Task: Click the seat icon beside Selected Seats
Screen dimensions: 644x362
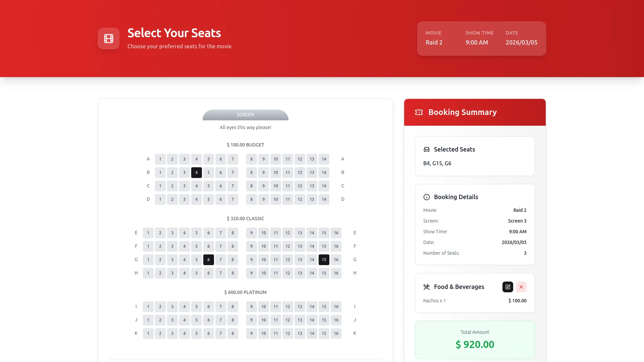Action: coord(426,149)
